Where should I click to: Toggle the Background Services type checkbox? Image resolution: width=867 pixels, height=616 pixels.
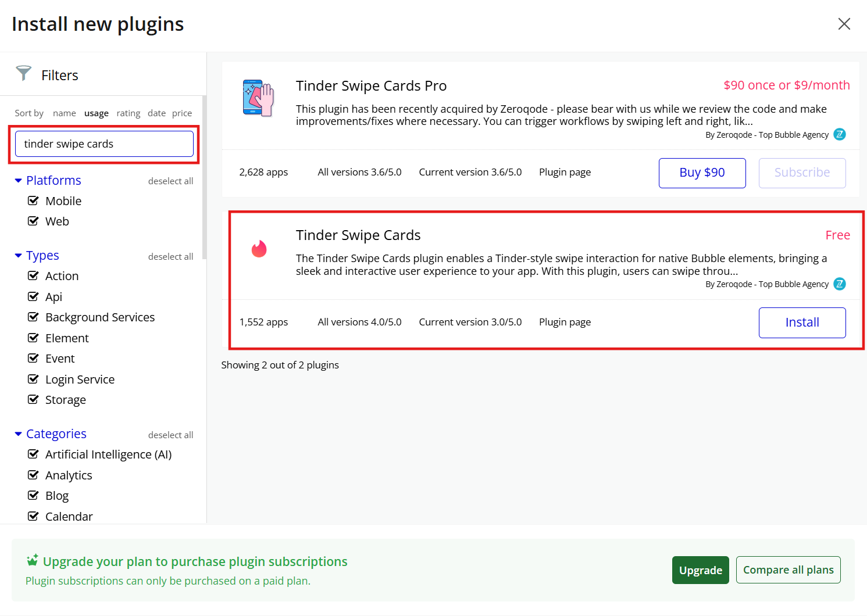pyautogui.click(x=34, y=317)
